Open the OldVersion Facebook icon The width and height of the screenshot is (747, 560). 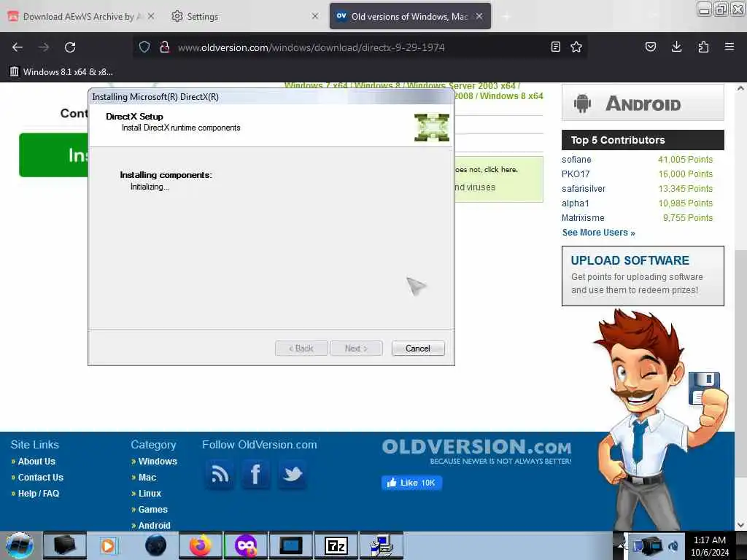point(256,474)
